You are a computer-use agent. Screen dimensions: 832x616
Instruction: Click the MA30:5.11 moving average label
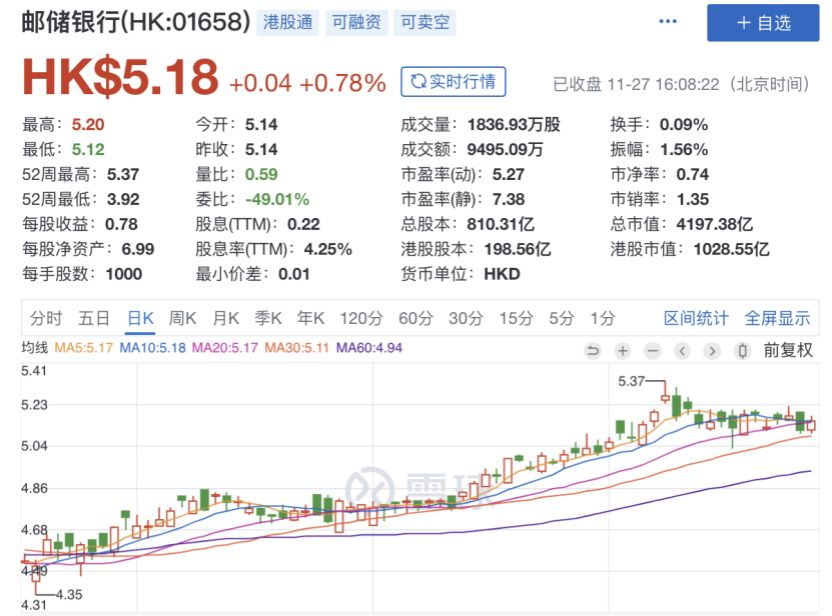297,348
